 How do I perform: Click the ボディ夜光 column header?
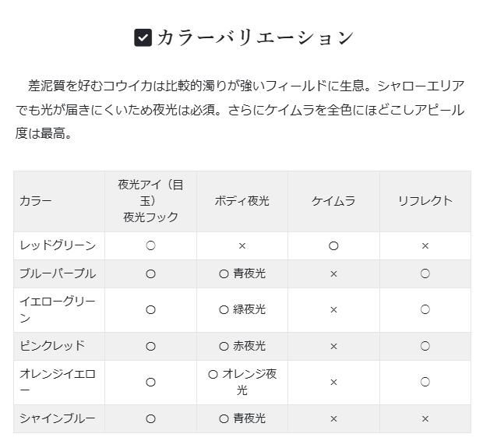[x=241, y=201]
